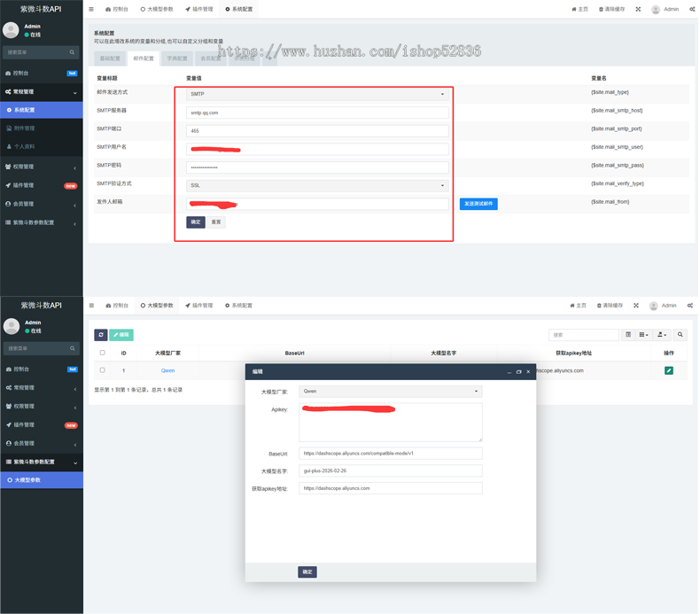Click Admin avatar in 大模型参数 page header
This screenshot has width=700, height=614.
pyautogui.click(x=654, y=306)
